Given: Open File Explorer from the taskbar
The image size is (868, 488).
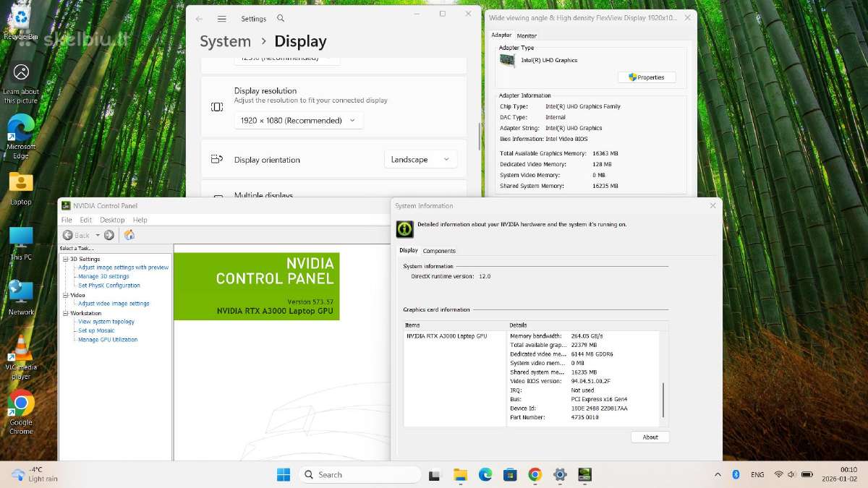Looking at the screenshot, I should pyautogui.click(x=460, y=475).
